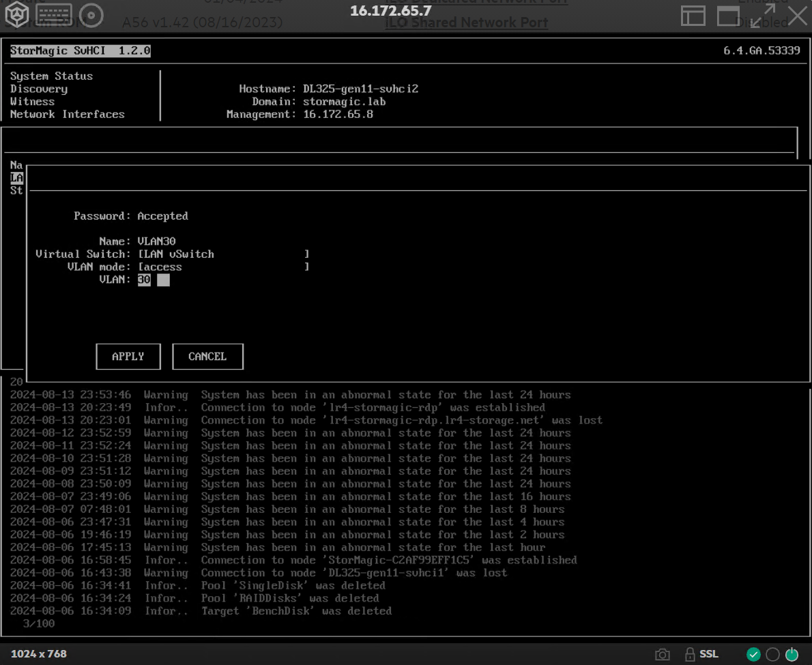Click the green power button icon

click(x=792, y=655)
